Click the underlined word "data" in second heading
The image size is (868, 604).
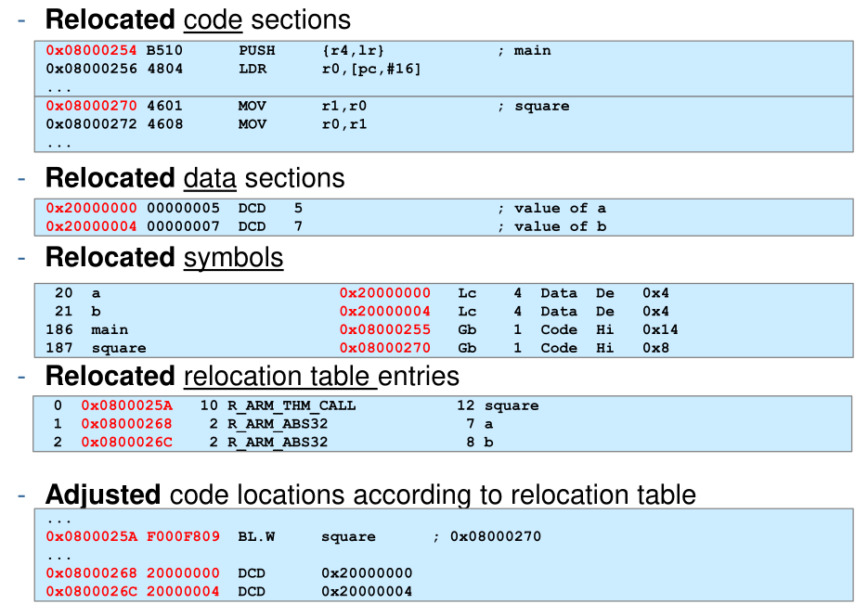pyautogui.click(x=210, y=178)
